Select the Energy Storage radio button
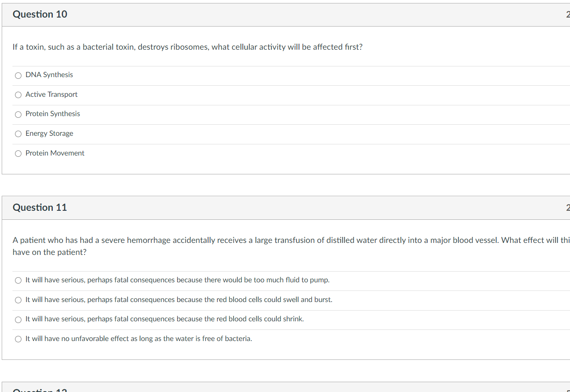The height and width of the screenshot is (392, 570). 18,134
